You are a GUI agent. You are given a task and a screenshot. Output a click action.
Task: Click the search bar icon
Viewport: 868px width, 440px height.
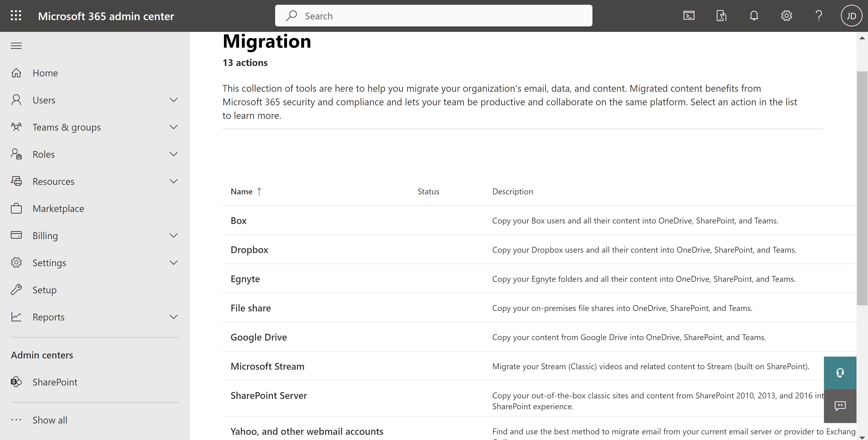[291, 15]
